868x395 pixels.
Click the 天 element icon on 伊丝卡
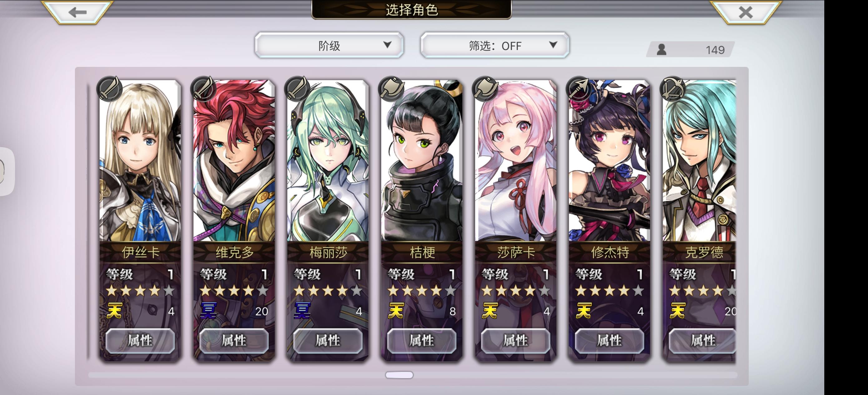point(114,310)
